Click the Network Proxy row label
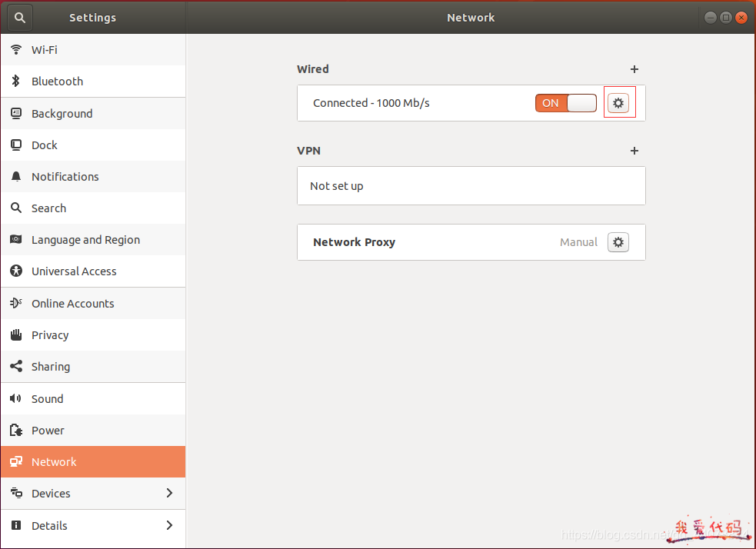 click(x=354, y=242)
